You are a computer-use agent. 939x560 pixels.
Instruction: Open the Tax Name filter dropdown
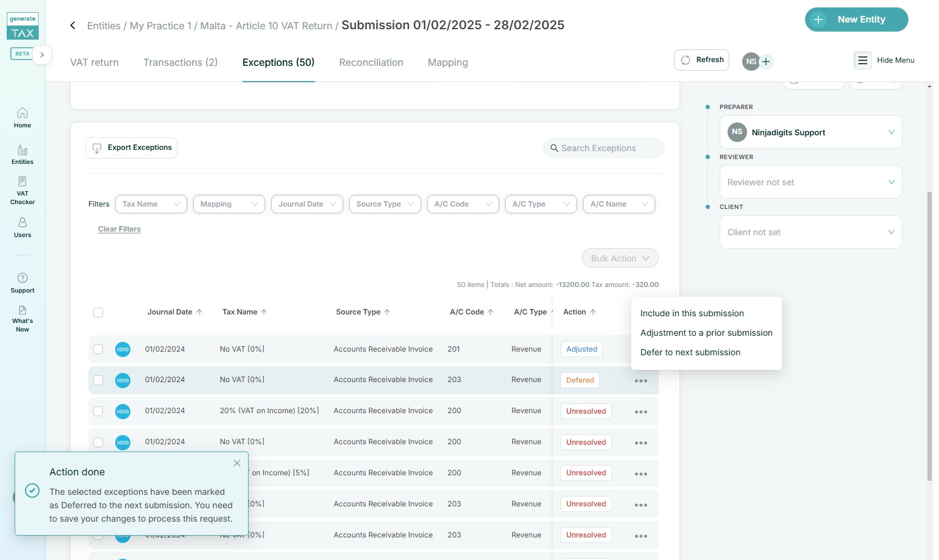151,204
